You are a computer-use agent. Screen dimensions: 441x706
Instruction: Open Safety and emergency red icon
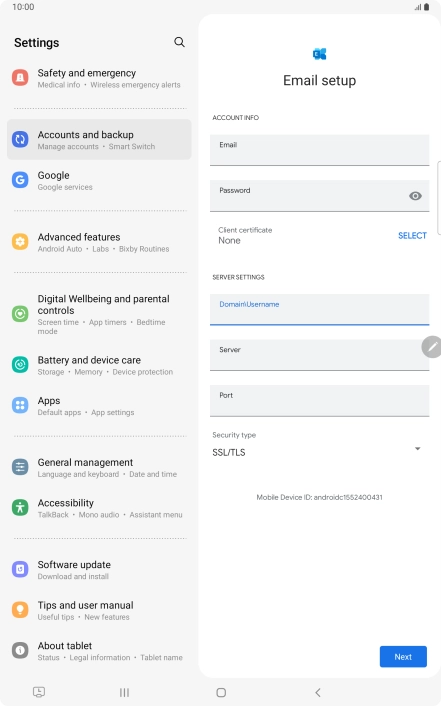20,78
